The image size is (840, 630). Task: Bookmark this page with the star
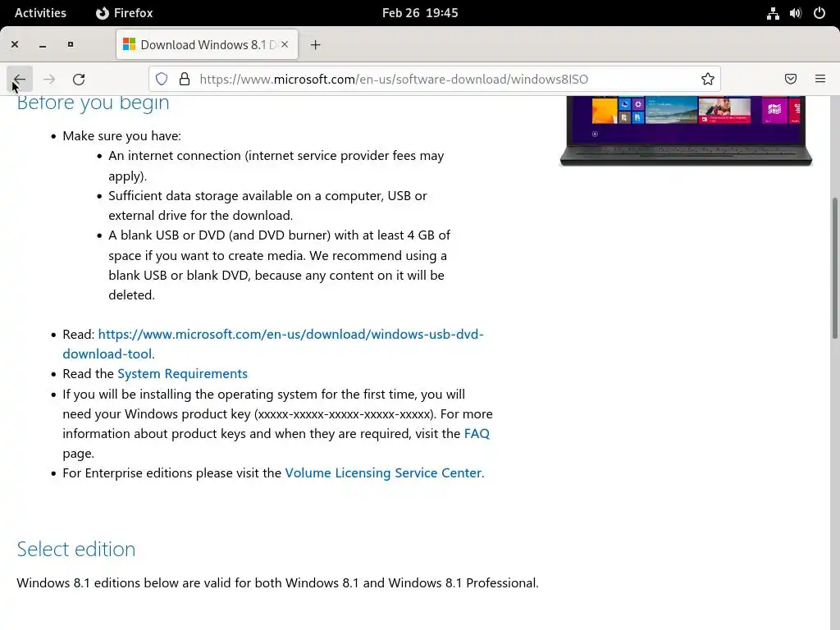708,80
